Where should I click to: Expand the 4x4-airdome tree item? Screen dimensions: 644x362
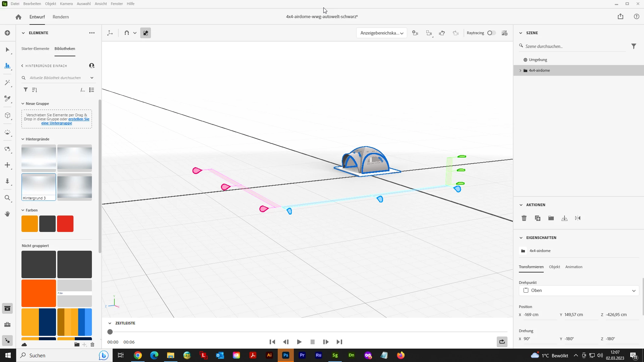point(520,70)
